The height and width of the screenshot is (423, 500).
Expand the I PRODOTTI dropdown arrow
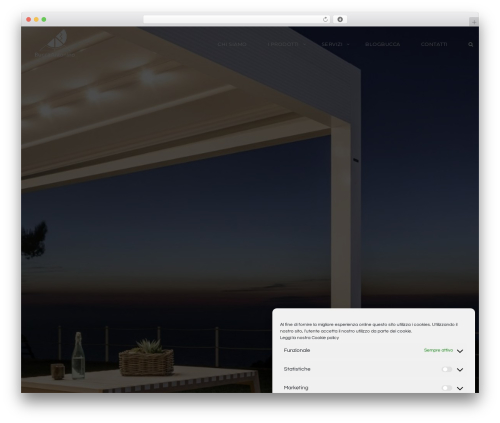point(304,44)
